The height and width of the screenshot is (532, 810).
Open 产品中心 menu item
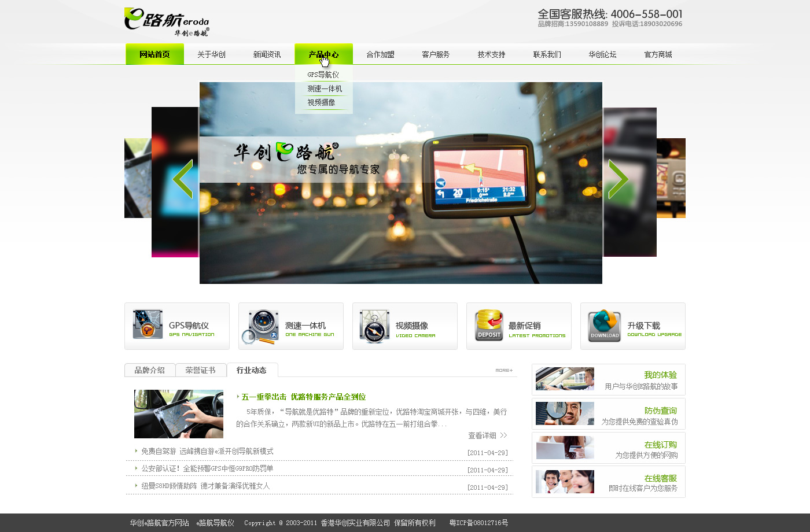[323, 54]
